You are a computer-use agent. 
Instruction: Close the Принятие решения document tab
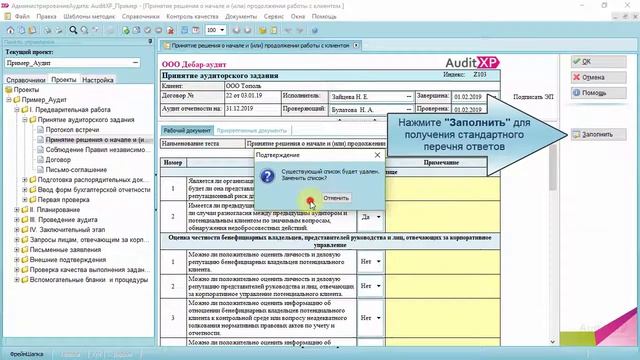[x=356, y=45]
